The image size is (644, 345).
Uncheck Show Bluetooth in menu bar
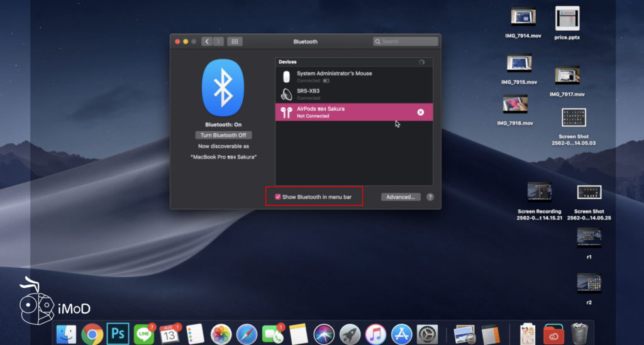coord(278,197)
